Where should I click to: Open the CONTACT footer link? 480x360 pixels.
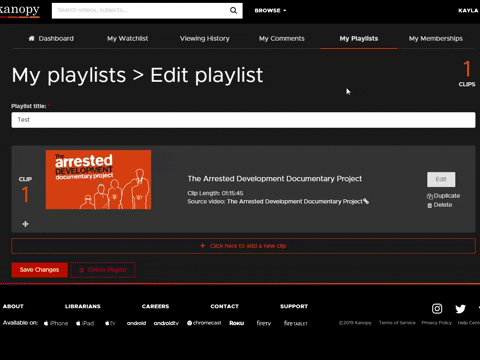click(225, 306)
